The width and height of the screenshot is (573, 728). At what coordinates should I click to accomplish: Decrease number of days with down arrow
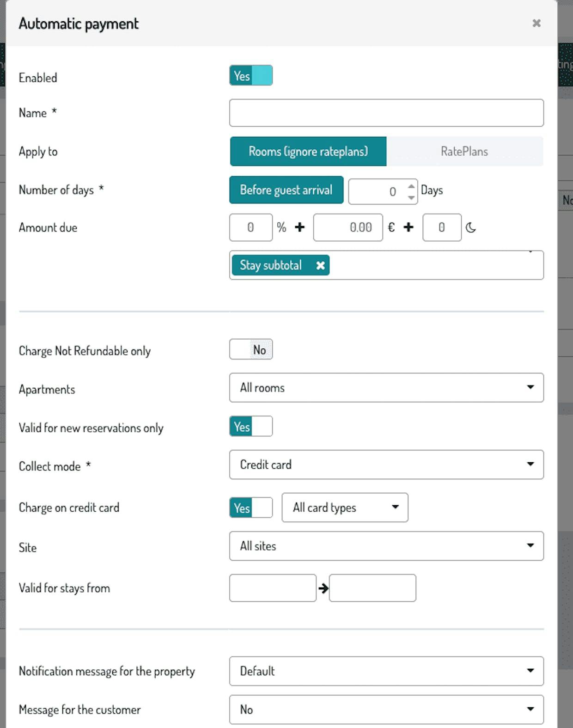tap(411, 197)
